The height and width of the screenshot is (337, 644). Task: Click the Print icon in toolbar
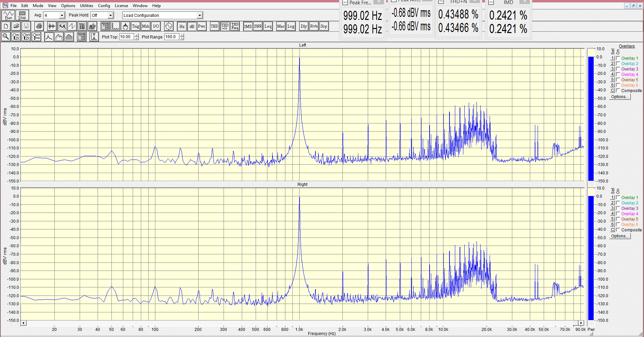coord(39,26)
